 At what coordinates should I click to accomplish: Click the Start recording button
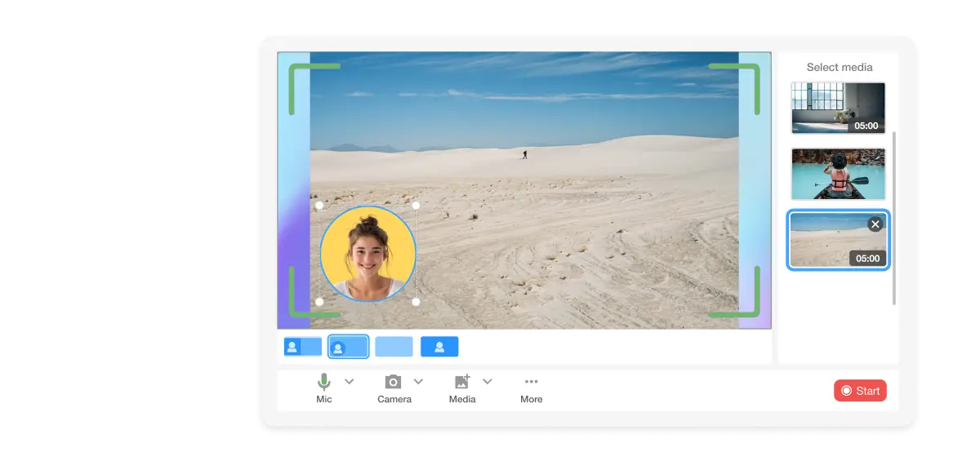point(860,390)
